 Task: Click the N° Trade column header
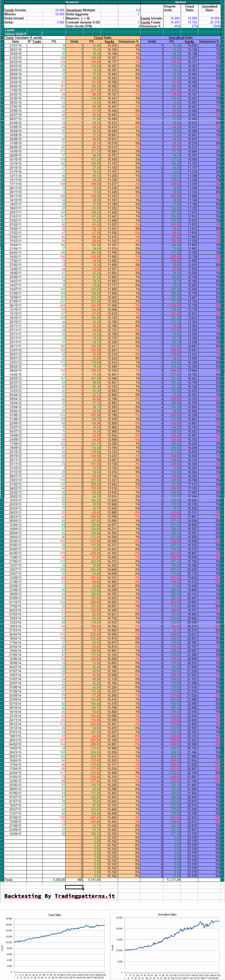35,41
